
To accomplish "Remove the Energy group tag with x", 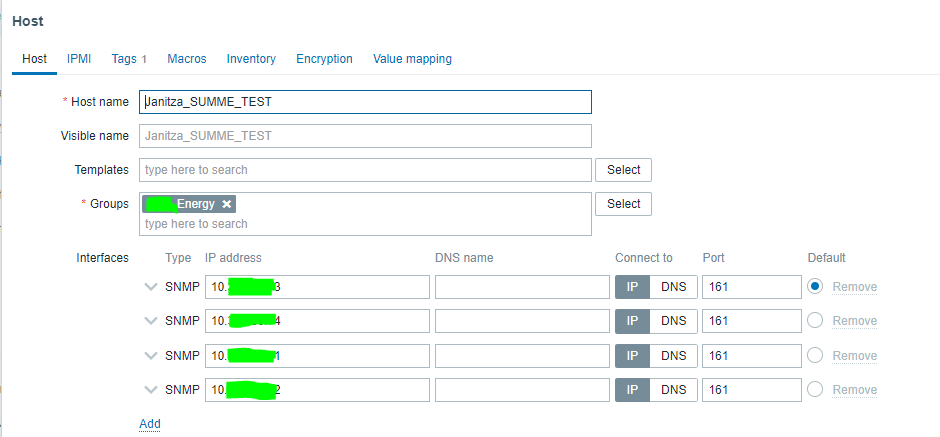I will (x=227, y=204).
